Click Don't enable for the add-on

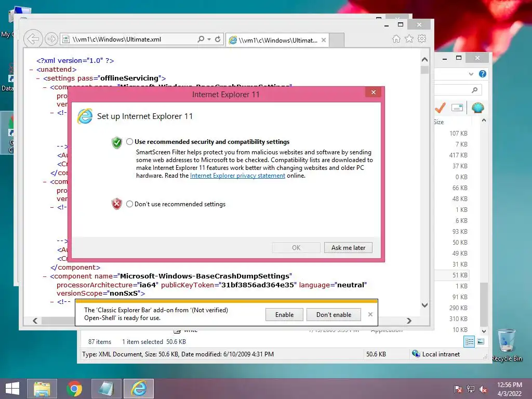pos(334,314)
